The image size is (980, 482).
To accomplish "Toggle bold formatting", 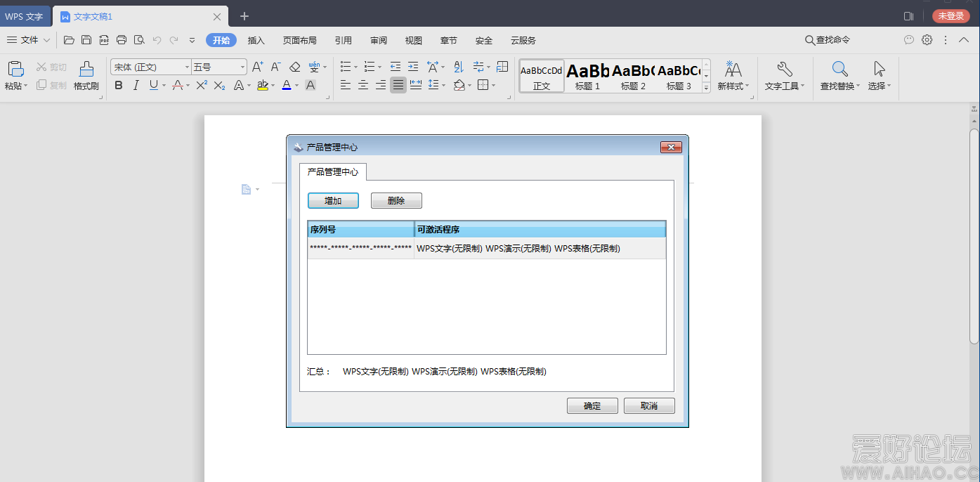I will [118, 85].
